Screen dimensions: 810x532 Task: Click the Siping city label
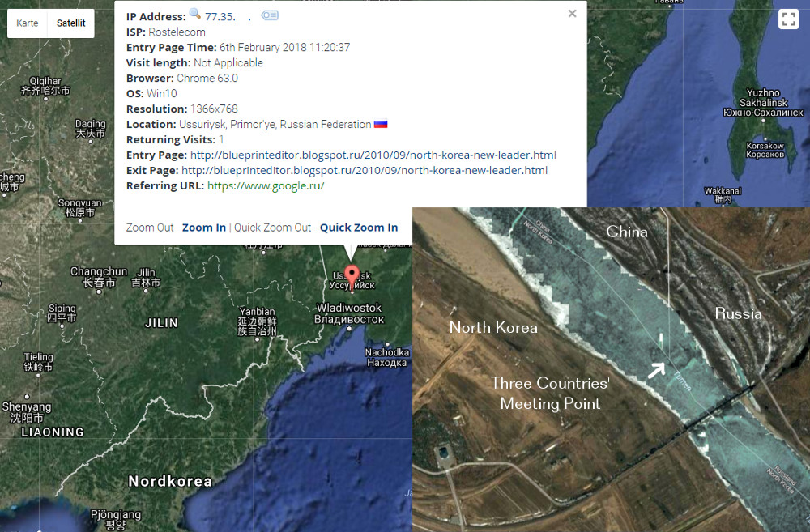[62, 313]
